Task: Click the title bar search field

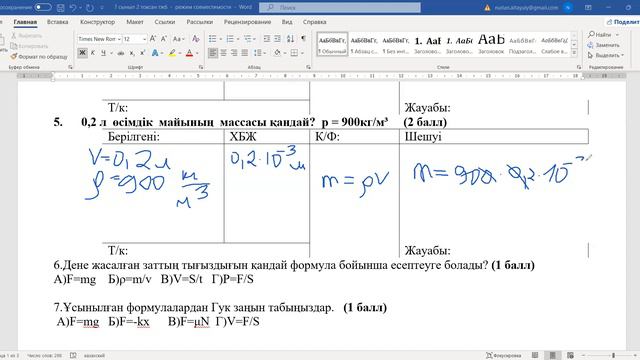Action: 340,7
